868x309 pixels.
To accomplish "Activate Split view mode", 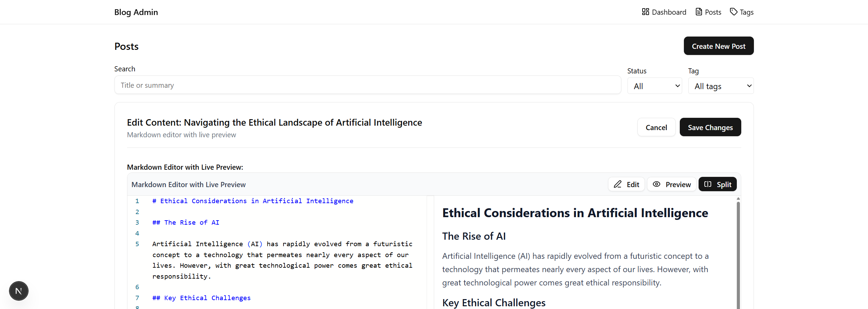I will [x=718, y=184].
